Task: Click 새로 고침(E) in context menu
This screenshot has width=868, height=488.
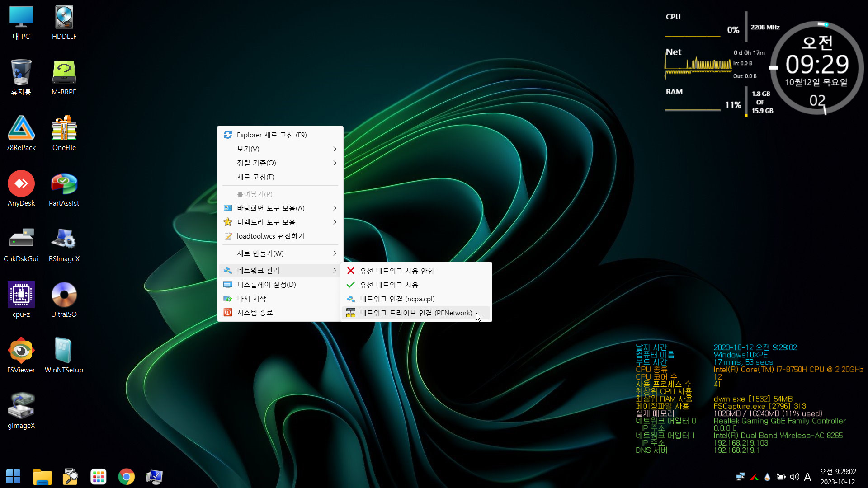Action: point(280,177)
